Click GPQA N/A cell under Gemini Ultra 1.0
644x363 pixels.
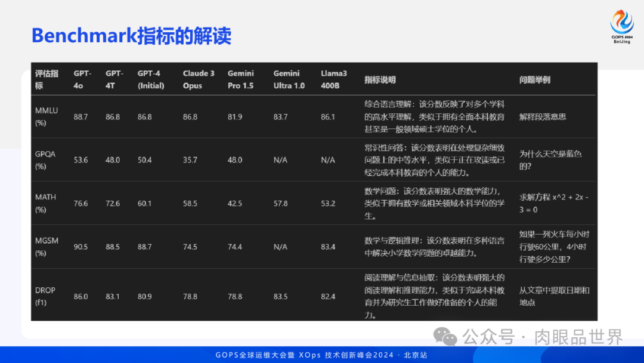280,160
